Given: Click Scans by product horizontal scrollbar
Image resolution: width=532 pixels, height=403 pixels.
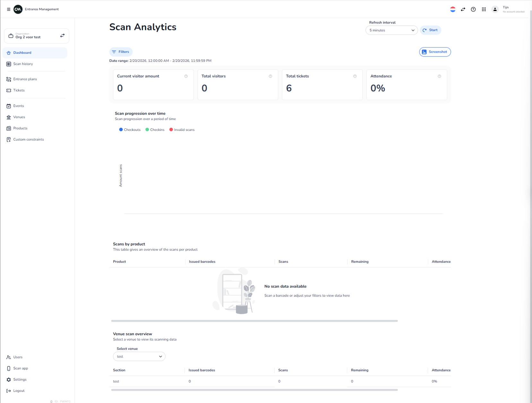Looking at the screenshot, I should [x=254, y=321].
